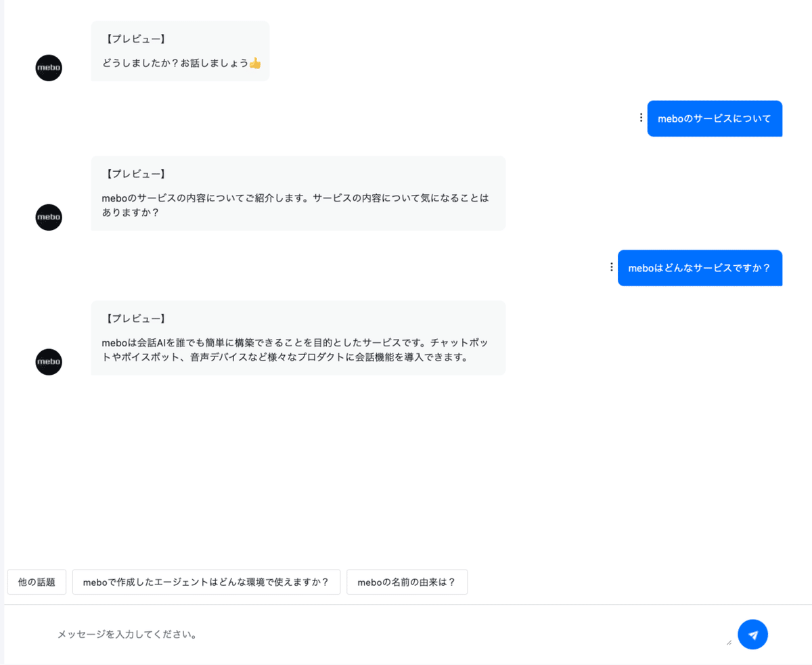Select the bot reply describing mebo's conversational AI service

coord(298,338)
